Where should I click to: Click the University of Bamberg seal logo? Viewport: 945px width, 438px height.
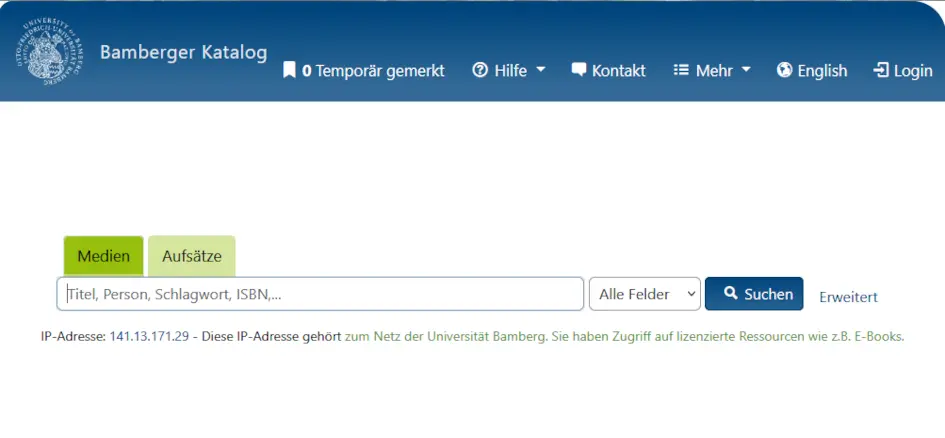[49, 52]
